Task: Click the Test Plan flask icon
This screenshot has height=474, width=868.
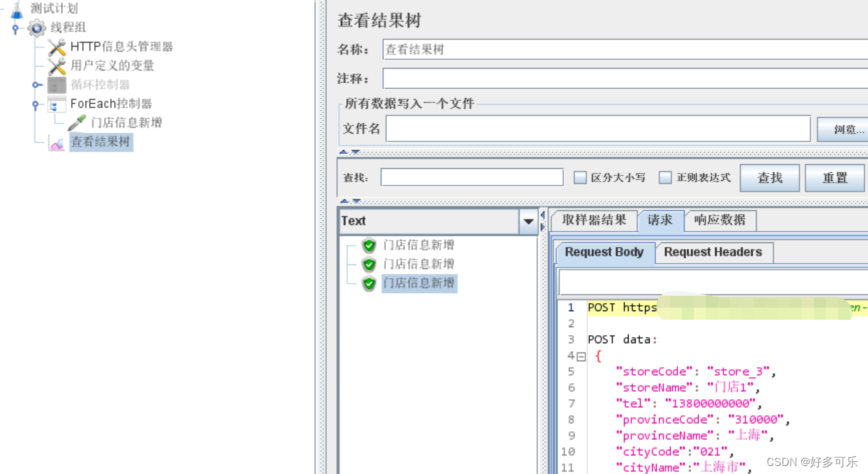Action: coord(17,8)
